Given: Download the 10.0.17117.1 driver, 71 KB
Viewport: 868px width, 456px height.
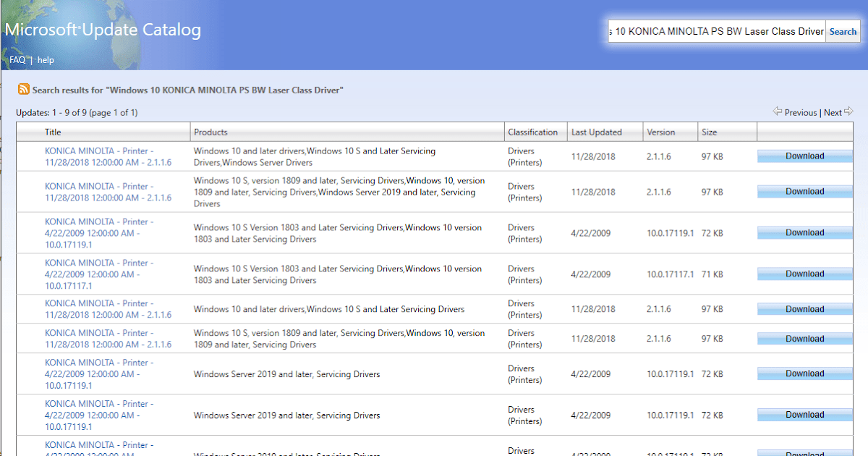Looking at the screenshot, I should click(805, 274).
